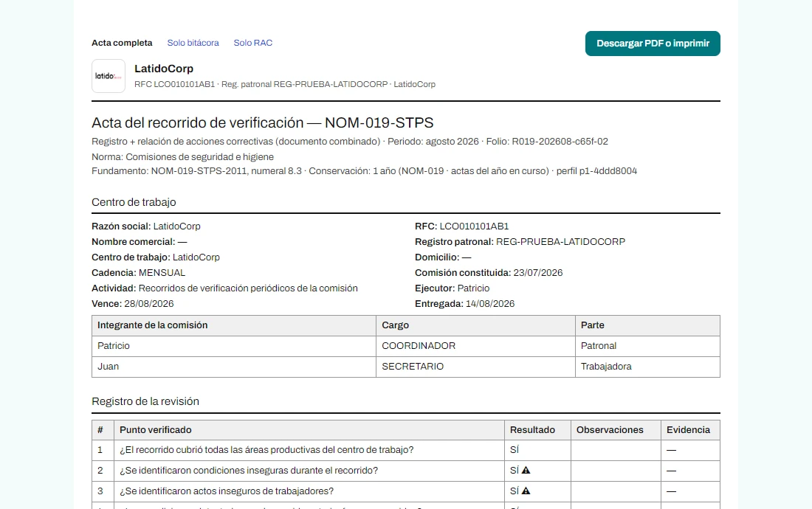Click the Cargo column header
This screenshot has width=812, height=509.
click(475, 325)
